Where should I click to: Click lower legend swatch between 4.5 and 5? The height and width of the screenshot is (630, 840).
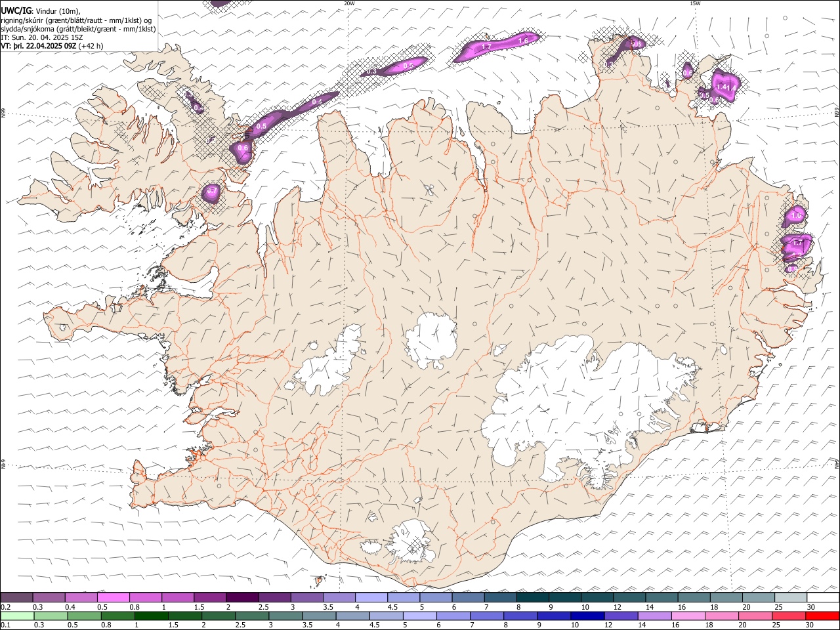pos(386,616)
